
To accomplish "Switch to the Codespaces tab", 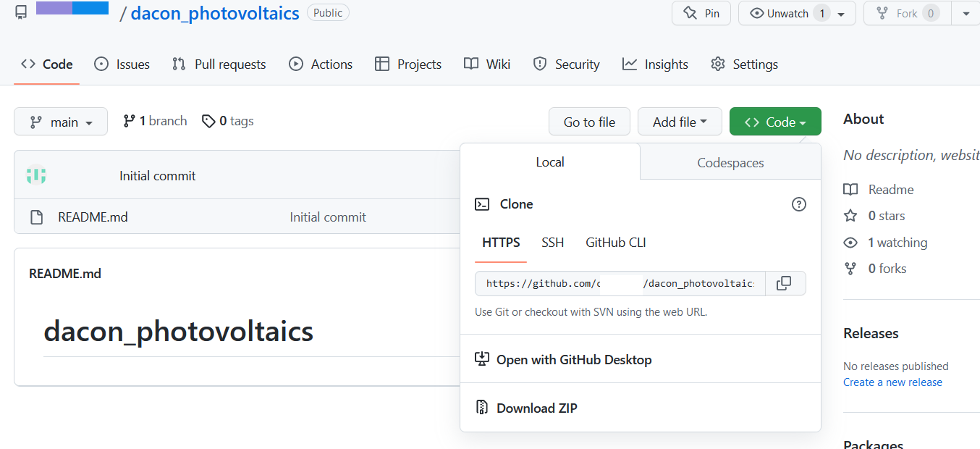I will point(730,163).
